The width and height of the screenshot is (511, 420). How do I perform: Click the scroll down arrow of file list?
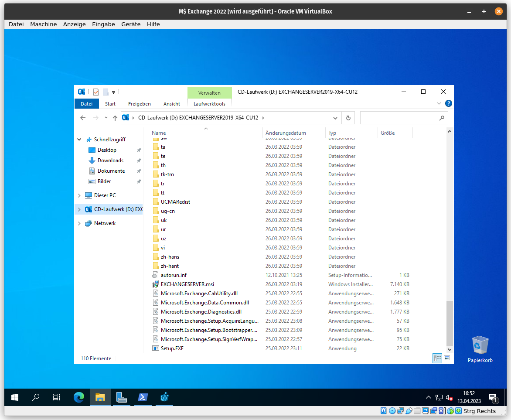point(450,350)
